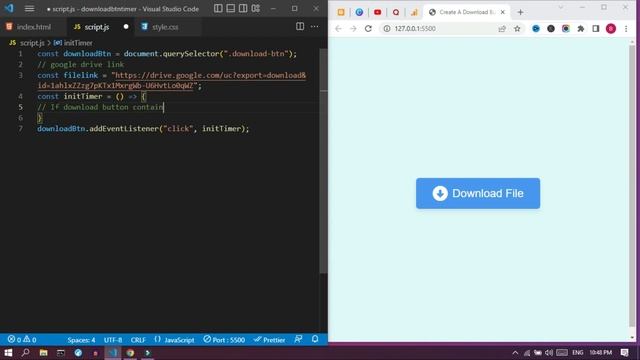The width and height of the screenshot is (640, 360).
Task: Open File Explorer from taskbar
Action: (x=43, y=353)
